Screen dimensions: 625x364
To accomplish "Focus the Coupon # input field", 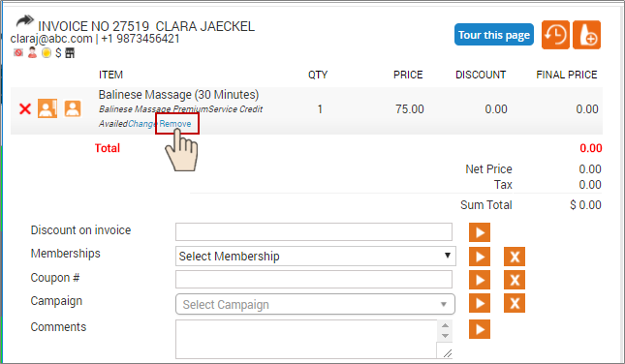I will coord(314,280).
